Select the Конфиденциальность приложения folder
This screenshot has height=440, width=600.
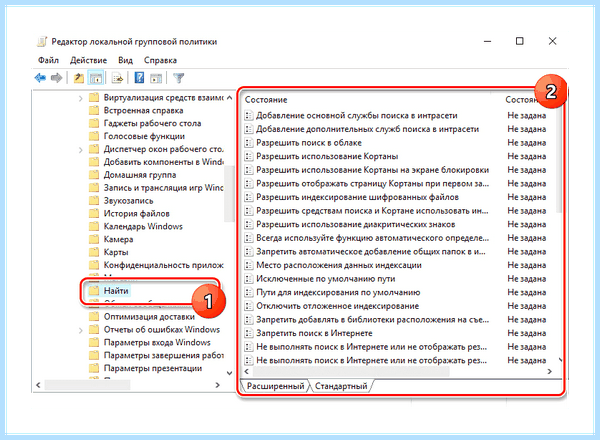click(163, 265)
